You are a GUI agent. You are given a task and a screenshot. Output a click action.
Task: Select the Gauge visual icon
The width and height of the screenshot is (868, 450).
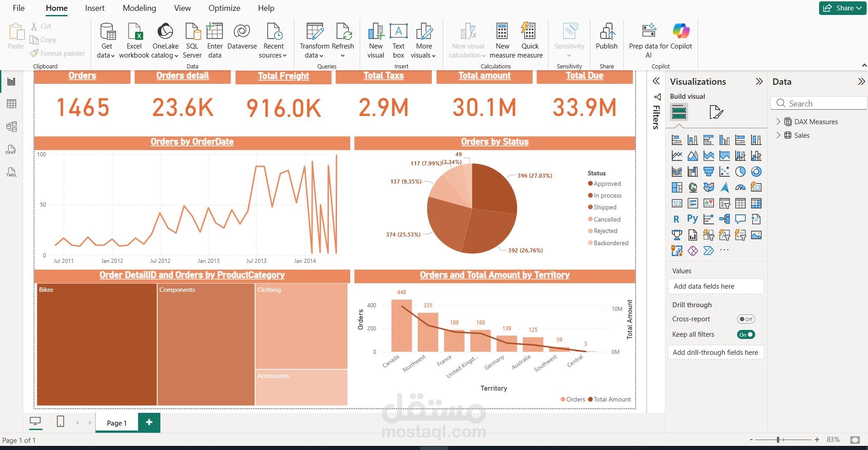pyautogui.click(x=741, y=187)
